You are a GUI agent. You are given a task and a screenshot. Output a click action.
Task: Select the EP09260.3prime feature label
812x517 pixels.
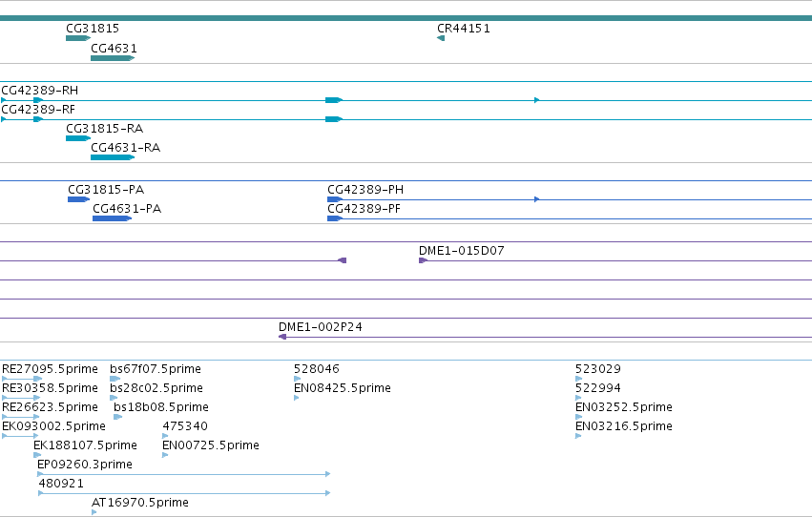click(x=85, y=464)
